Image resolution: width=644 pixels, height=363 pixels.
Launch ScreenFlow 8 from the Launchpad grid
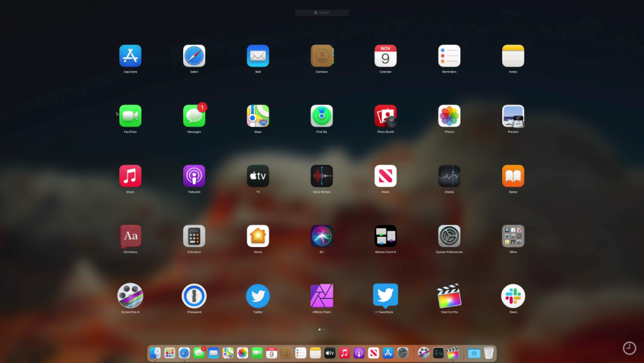130,296
